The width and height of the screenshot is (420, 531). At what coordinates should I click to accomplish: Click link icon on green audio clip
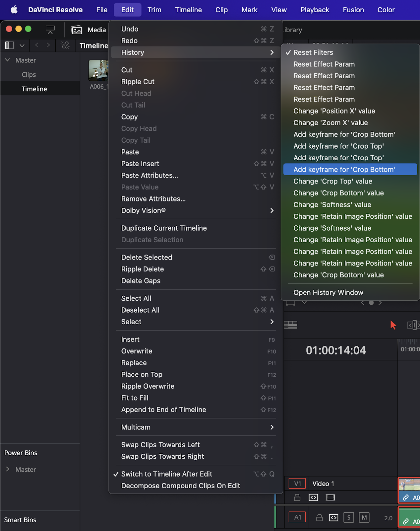click(x=405, y=522)
